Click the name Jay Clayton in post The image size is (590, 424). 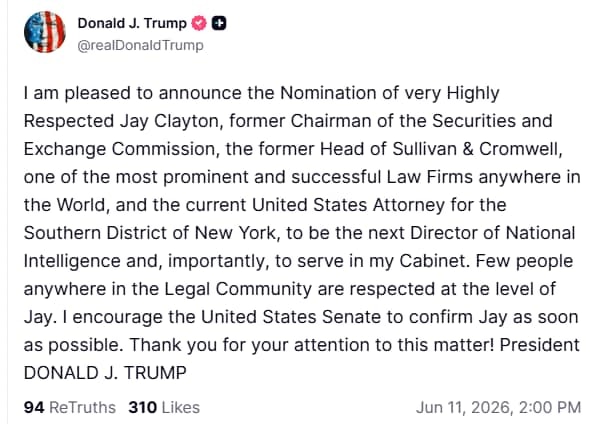click(171, 122)
